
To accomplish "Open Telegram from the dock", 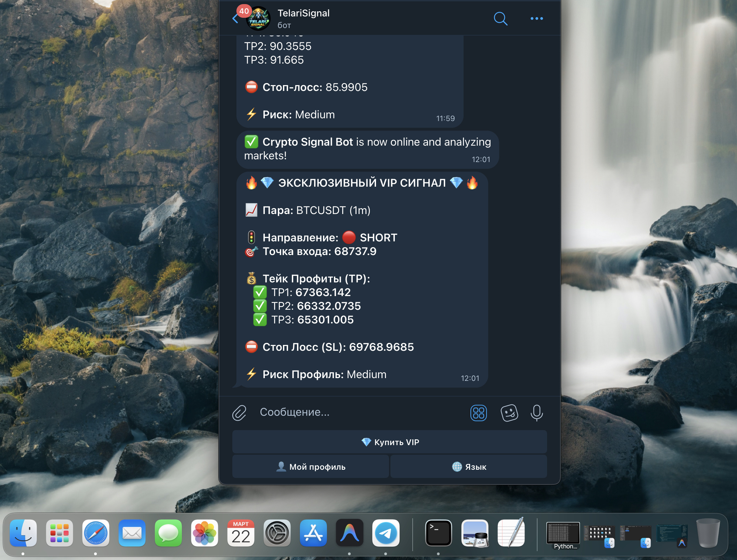I will point(386,533).
